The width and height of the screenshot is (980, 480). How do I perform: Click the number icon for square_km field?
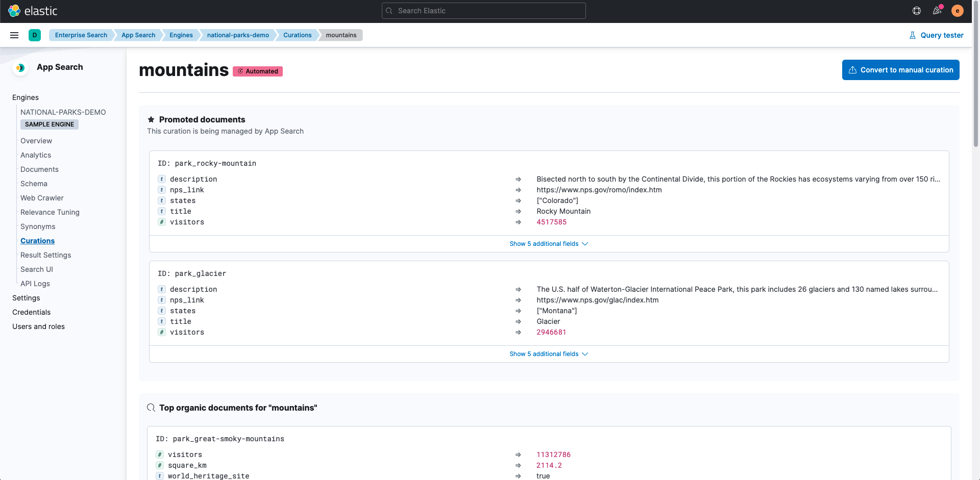click(160, 465)
